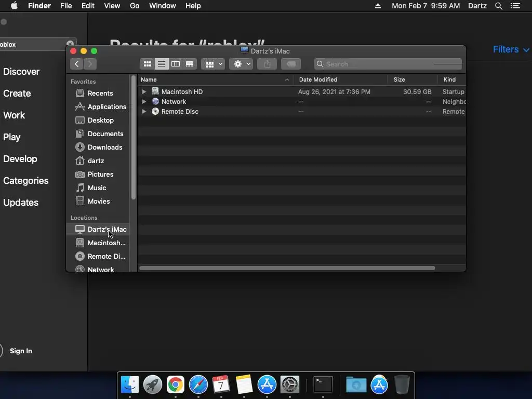
Task: Click the horizontal scrollbar in Finder
Action: tap(287, 268)
